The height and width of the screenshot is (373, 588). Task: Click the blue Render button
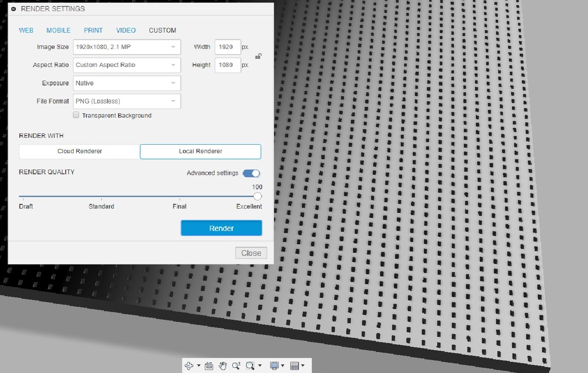tap(221, 228)
